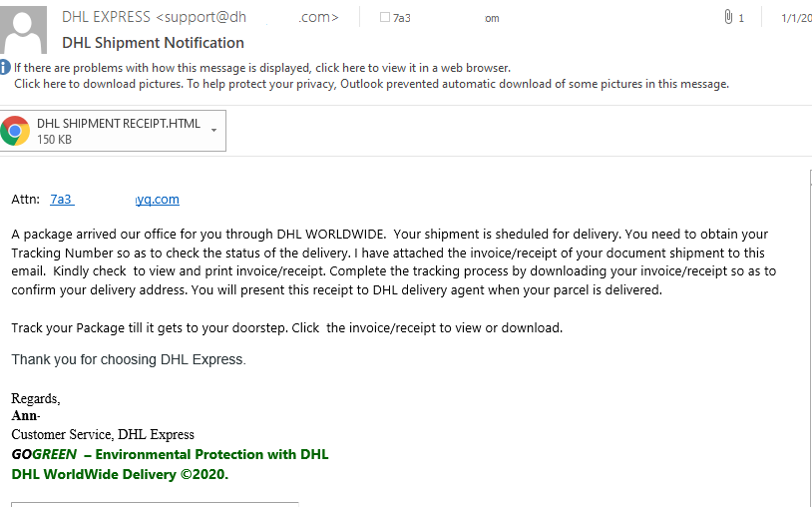Screen dimensions: 812x507
Task: Click the Thank you for choosing DHL Express line
Action: pyautogui.click(x=129, y=359)
